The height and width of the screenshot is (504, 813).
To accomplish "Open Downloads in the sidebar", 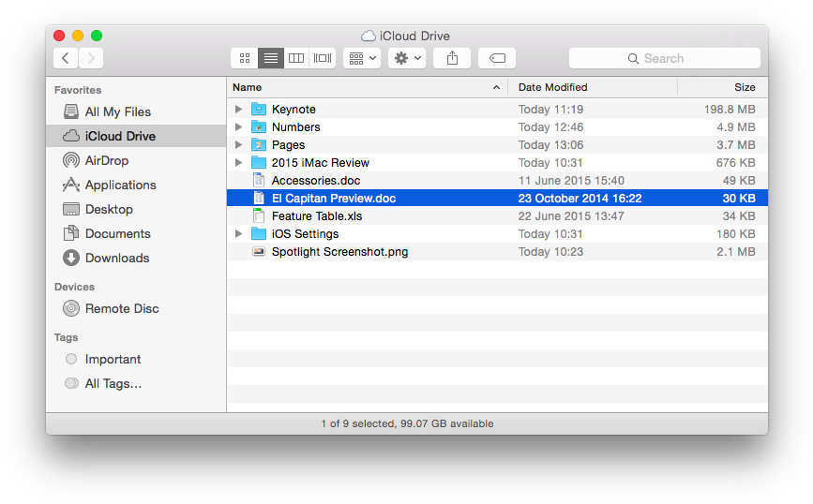I will tap(116, 258).
